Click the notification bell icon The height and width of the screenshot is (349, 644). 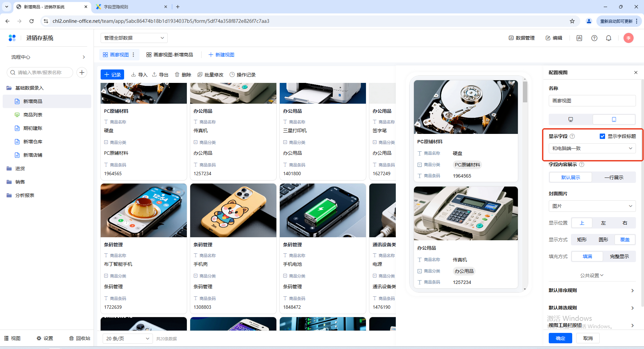(608, 38)
